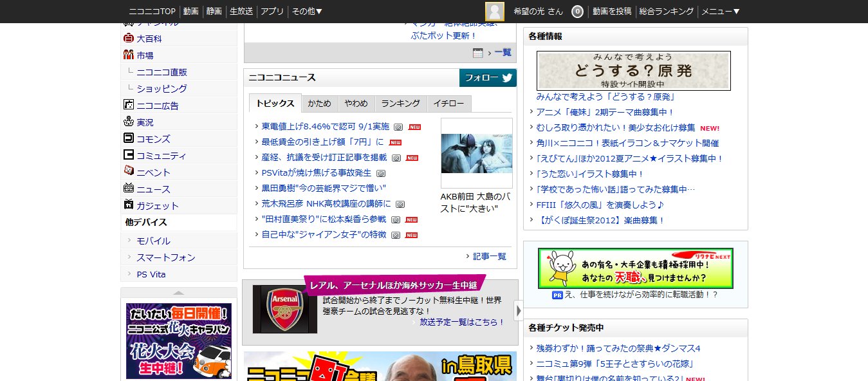Open 黒田勇樹 芸能界 headline
This screenshot has width=868, height=381.
324,189
